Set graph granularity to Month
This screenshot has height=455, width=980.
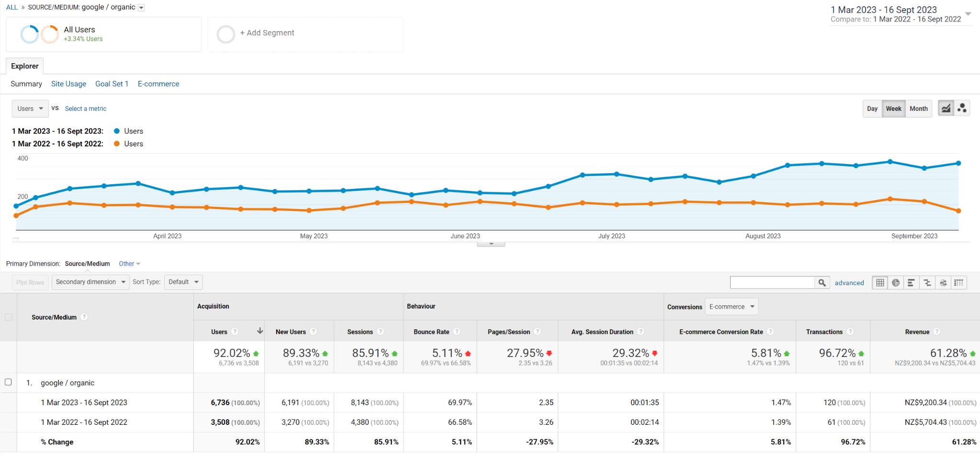(918, 109)
